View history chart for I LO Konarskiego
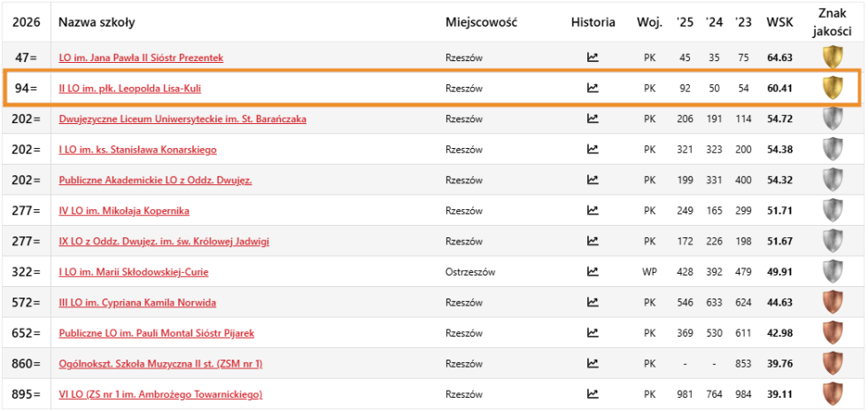Image resolution: width=868 pixels, height=411 pixels. pyautogui.click(x=593, y=150)
